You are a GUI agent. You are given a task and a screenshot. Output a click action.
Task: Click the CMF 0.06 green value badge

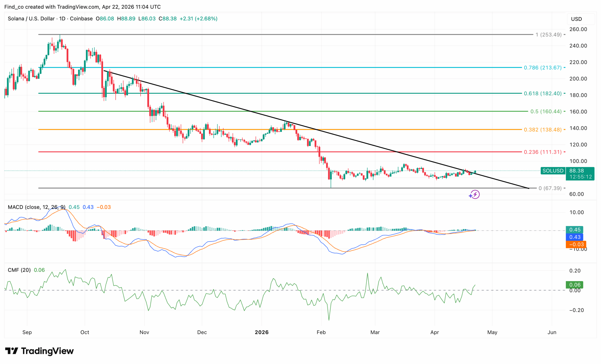point(575,285)
